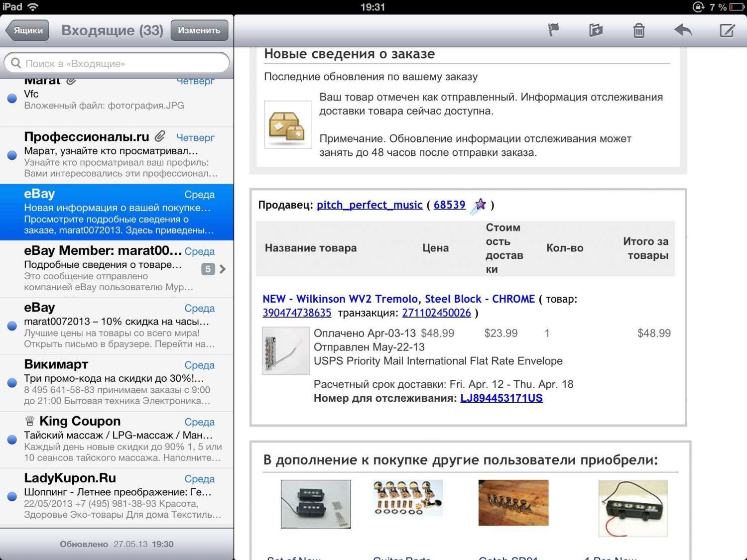The width and height of the screenshot is (747, 560).
Task: Open seller feedback score 68539
Action: [x=449, y=205]
